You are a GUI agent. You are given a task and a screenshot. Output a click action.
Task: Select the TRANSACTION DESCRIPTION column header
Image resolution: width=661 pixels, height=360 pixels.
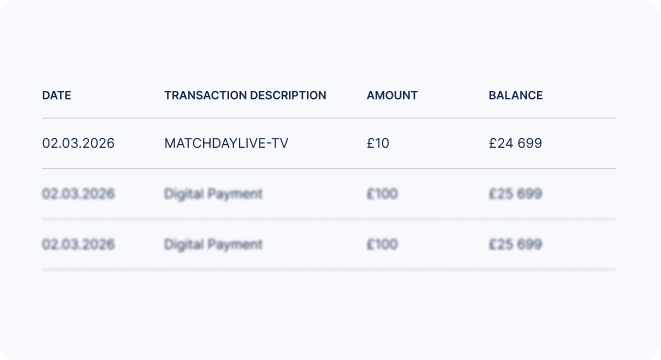click(x=245, y=95)
